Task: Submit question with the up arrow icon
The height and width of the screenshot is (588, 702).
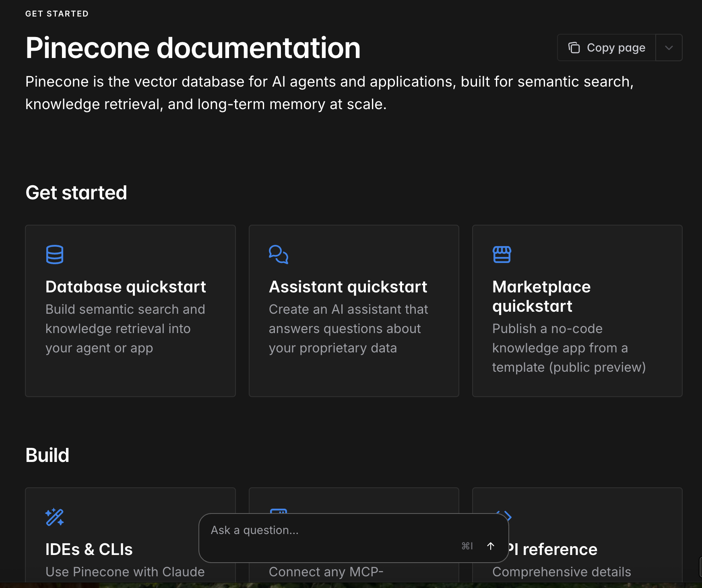Action: pyautogui.click(x=491, y=546)
